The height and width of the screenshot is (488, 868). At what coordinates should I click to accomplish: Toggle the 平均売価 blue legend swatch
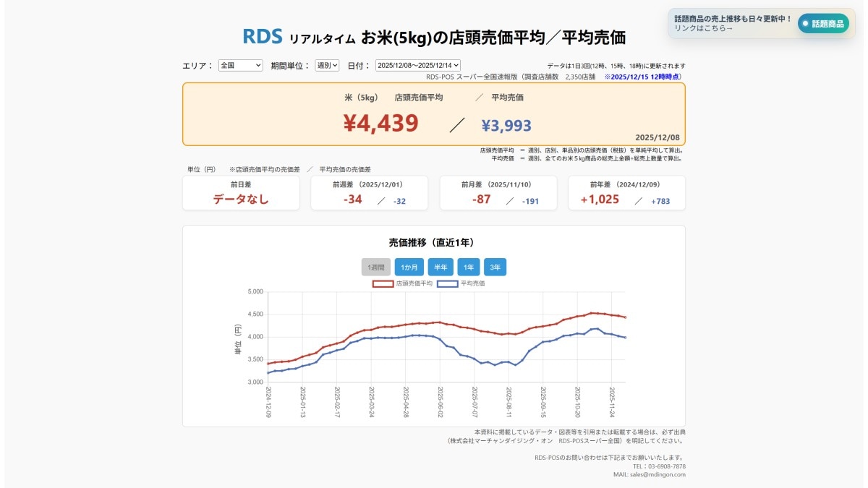(447, 283)
